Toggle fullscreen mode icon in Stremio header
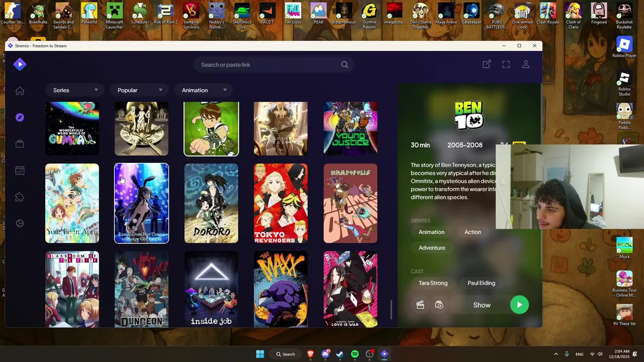This screenshot has width=644, height=362. [506, 64]
